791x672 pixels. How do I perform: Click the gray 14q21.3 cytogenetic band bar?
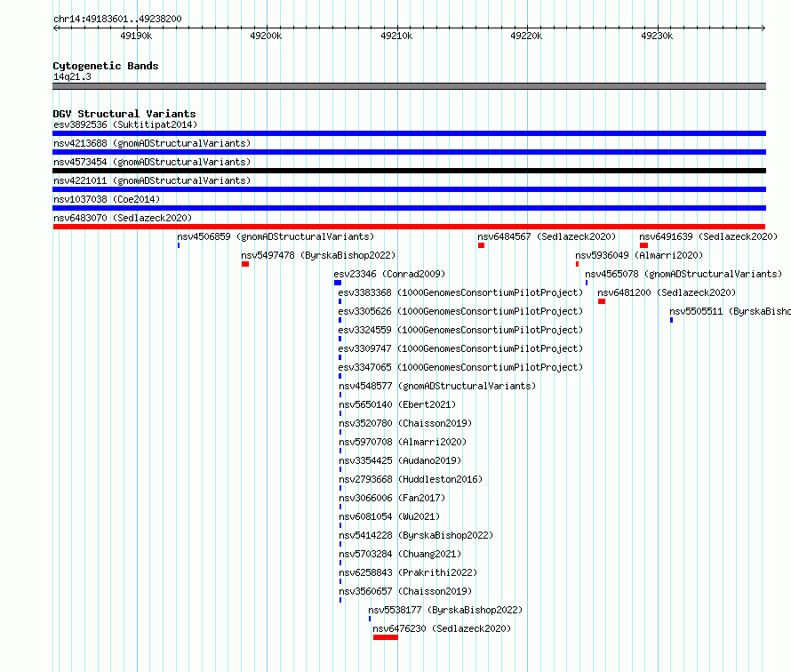click(409, 86)
